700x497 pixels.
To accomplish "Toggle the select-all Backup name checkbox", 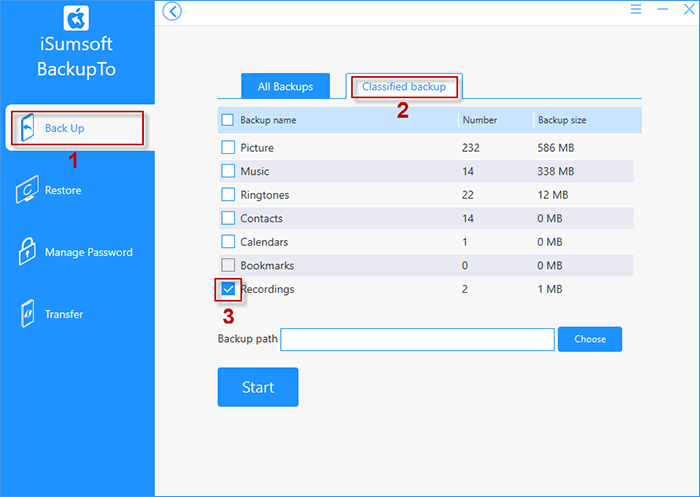I will (x=228, y=120).
